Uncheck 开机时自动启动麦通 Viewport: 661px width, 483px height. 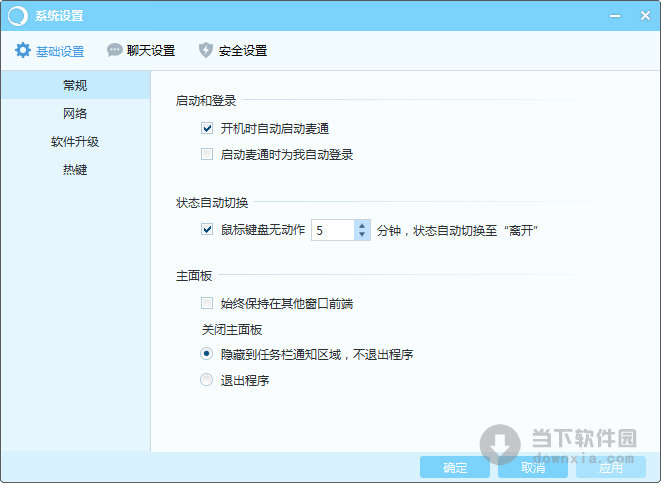[207, 128]
